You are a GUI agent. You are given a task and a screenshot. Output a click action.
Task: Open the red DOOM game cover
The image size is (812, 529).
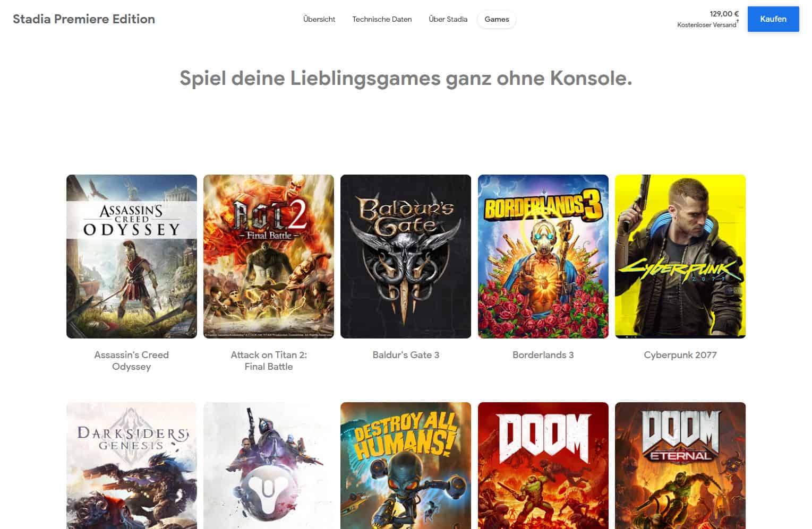[x=543, y=465]
